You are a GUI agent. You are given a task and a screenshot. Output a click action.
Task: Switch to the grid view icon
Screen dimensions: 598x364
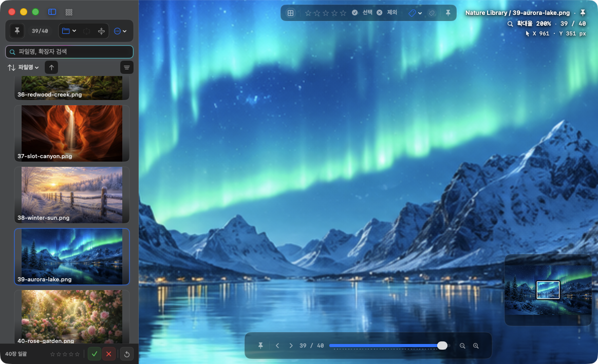[69, 12]
